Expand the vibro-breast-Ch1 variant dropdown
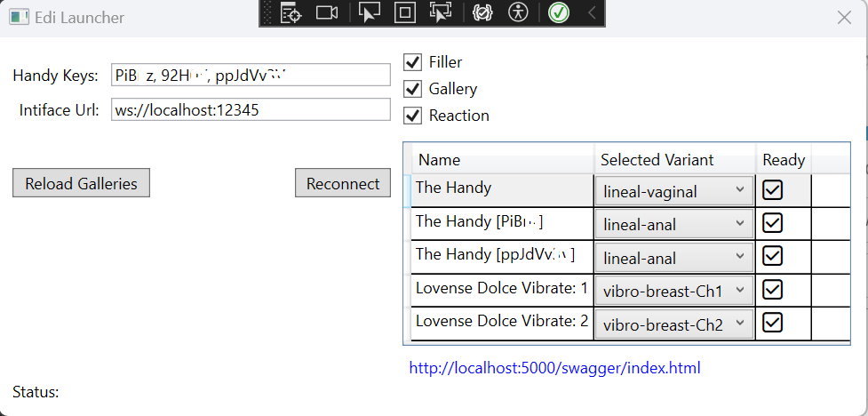 [x=673, y=292]
